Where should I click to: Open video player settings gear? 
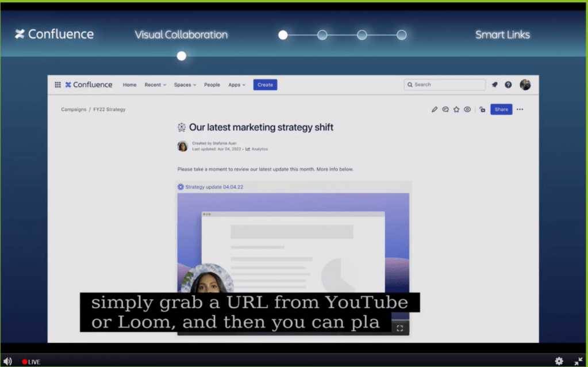click(x=559, y=361)
